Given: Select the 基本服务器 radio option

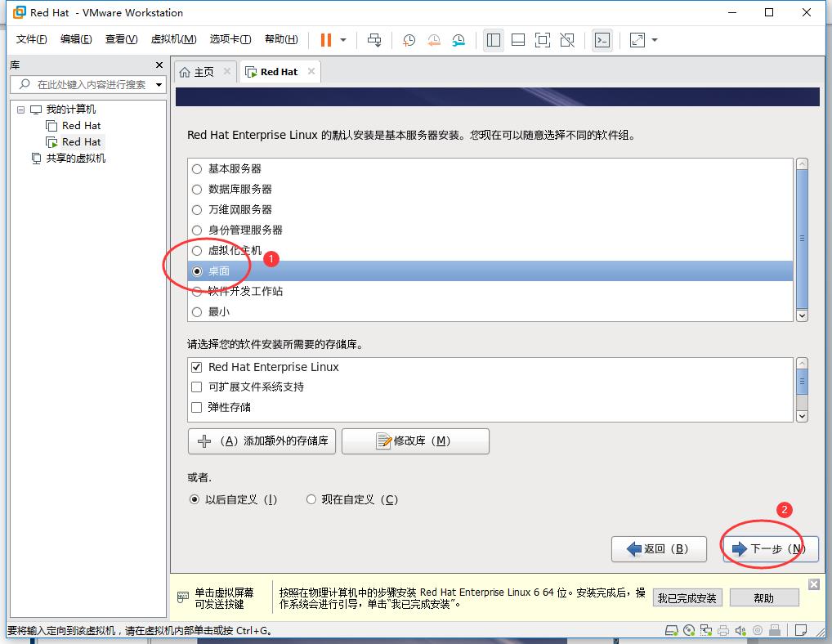Looking at the screenshot, I should tap(197, 168).
